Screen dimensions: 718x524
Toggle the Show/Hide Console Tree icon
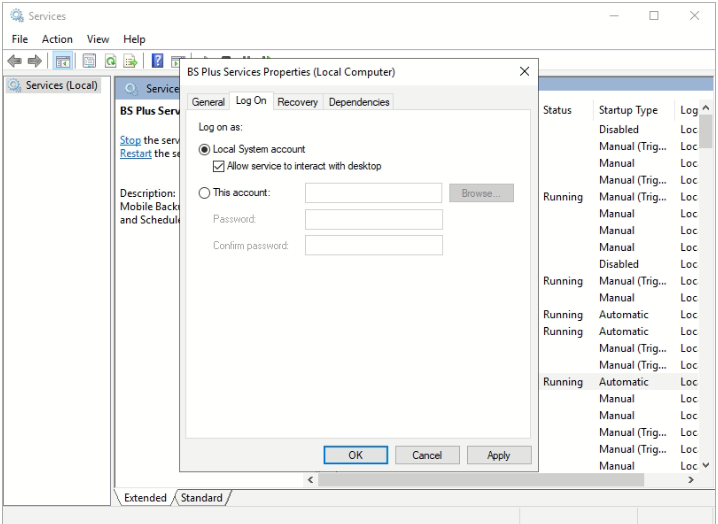[x=62, y=62]
